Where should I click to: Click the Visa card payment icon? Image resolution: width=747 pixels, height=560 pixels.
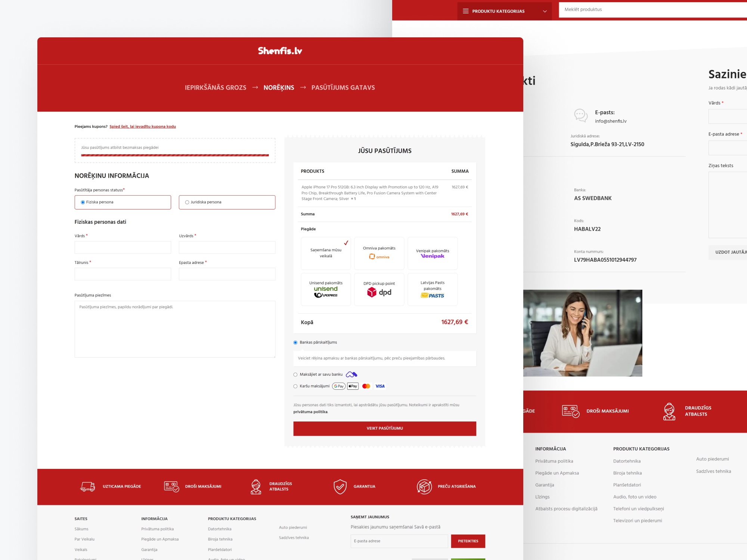pos(380,386)
